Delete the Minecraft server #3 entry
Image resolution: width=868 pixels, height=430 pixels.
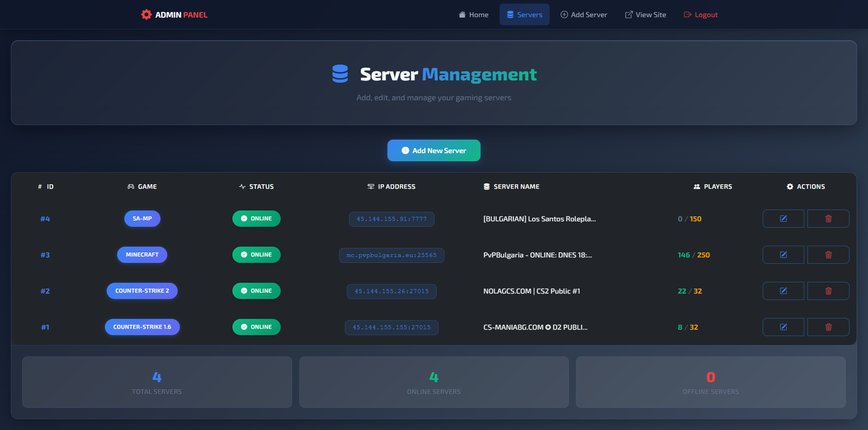pyautogui.click(x=828, y=255)
